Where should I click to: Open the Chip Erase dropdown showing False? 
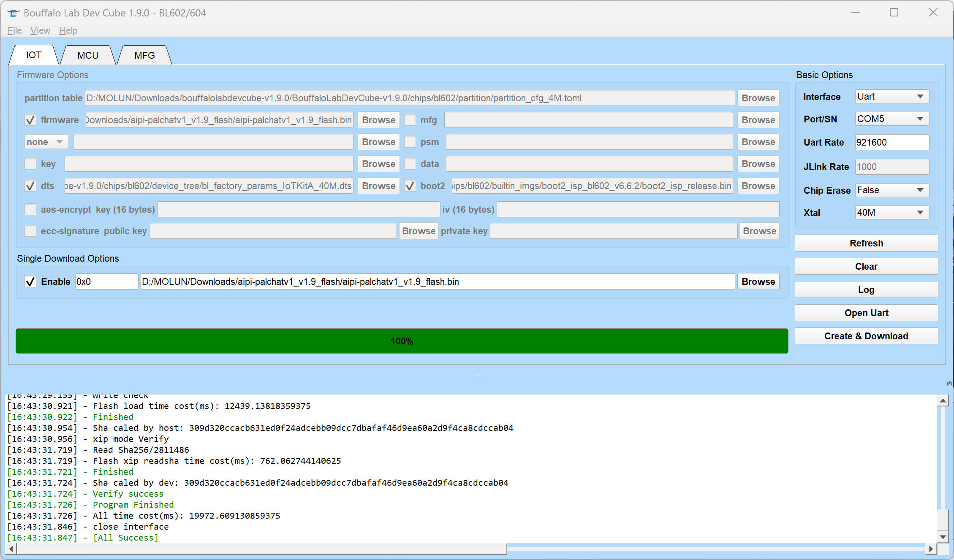[892, 190]
